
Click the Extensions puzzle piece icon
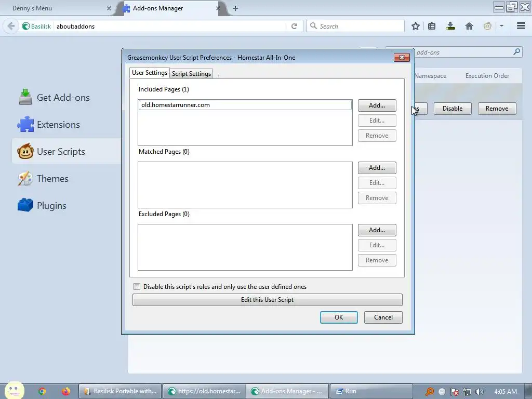click(25, 124)
